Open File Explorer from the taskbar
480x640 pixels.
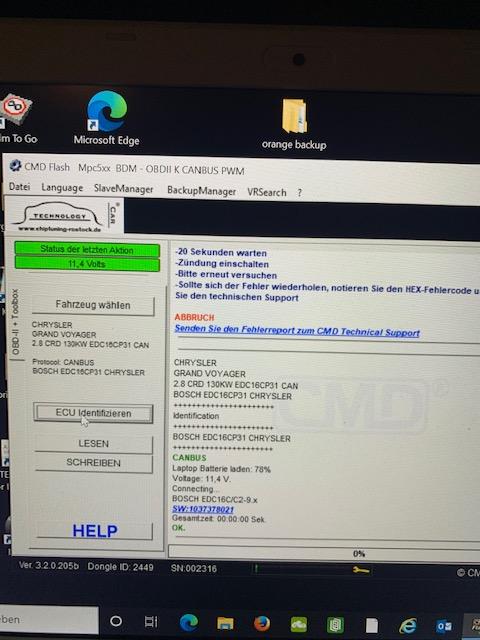[x=225, y=623]
